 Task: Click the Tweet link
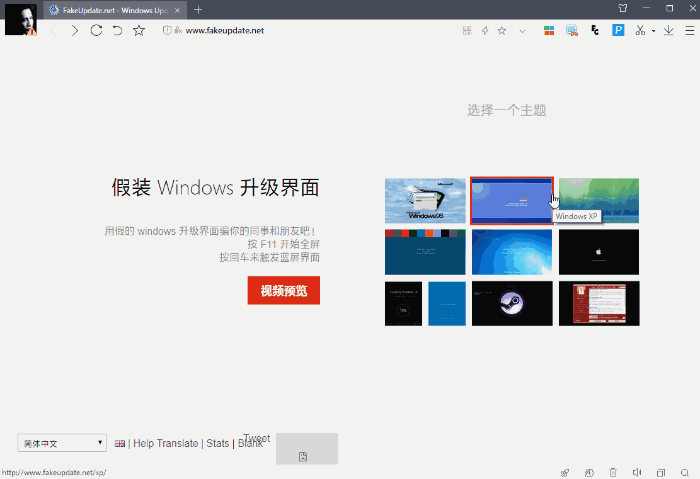257,438
